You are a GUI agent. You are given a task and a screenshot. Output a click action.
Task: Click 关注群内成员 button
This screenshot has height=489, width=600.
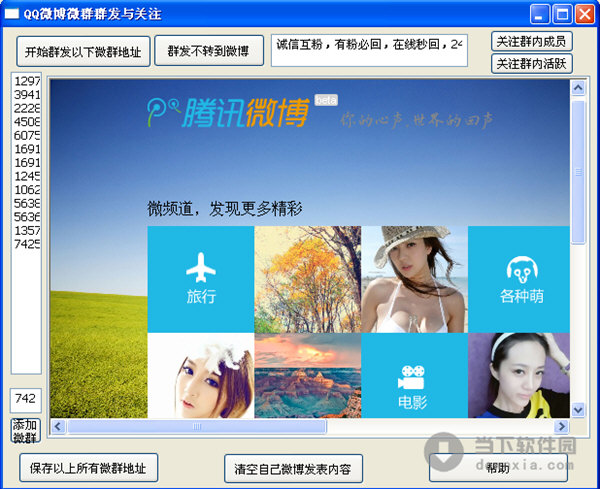tap(532, 41)
